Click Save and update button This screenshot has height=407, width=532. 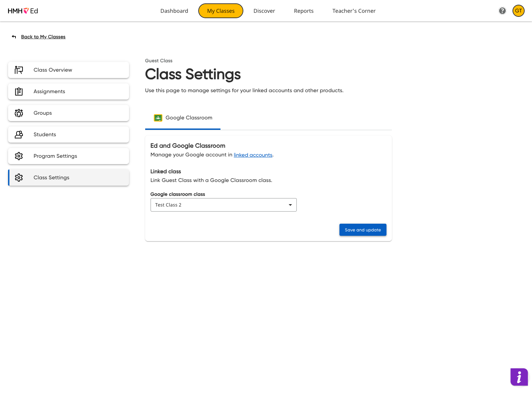coord(363,230)
